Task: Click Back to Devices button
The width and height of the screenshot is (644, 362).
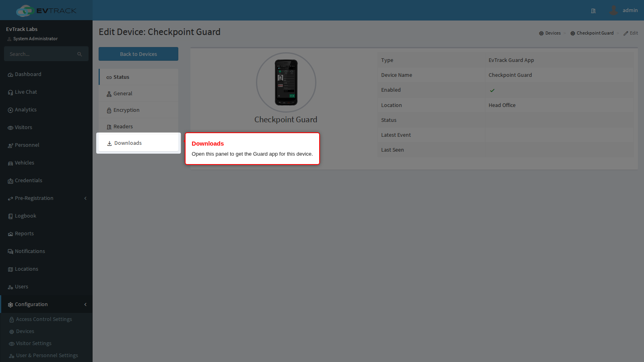Action: tap(138, 54)
